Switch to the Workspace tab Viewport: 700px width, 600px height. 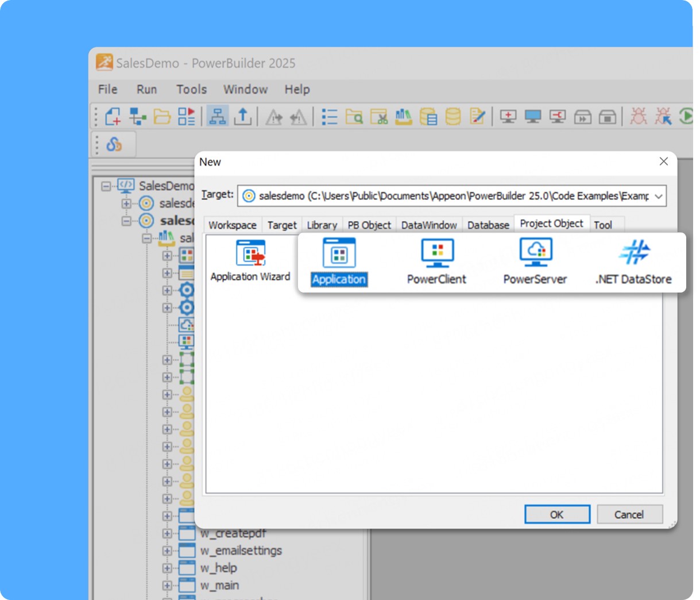[x=233, y=225]
